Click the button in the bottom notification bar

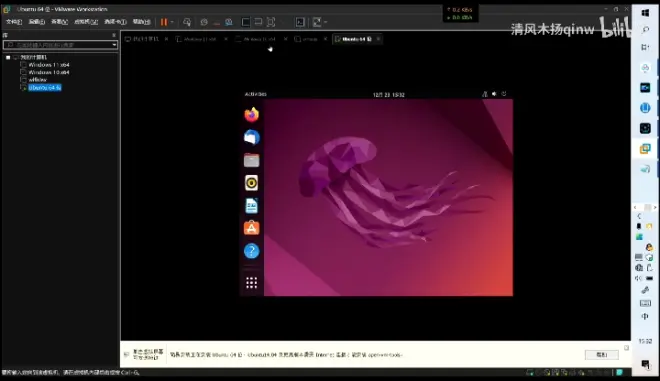pos(601,355)
